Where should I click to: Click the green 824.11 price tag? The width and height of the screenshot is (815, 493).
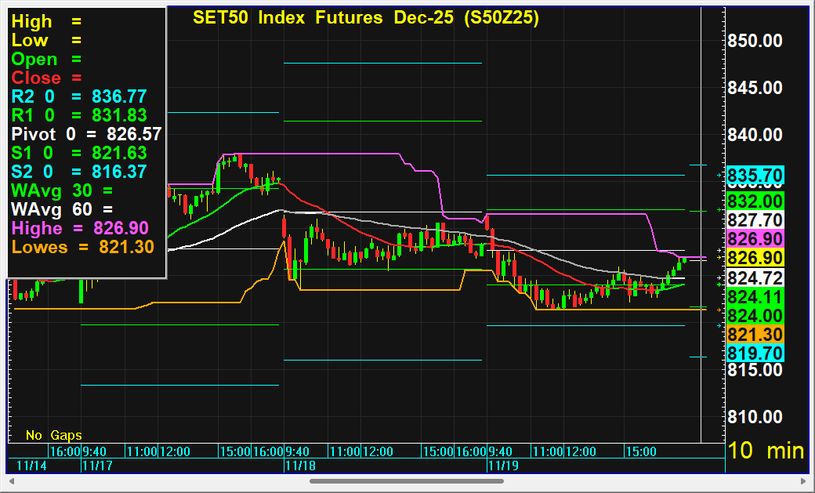tap(754, 296)
